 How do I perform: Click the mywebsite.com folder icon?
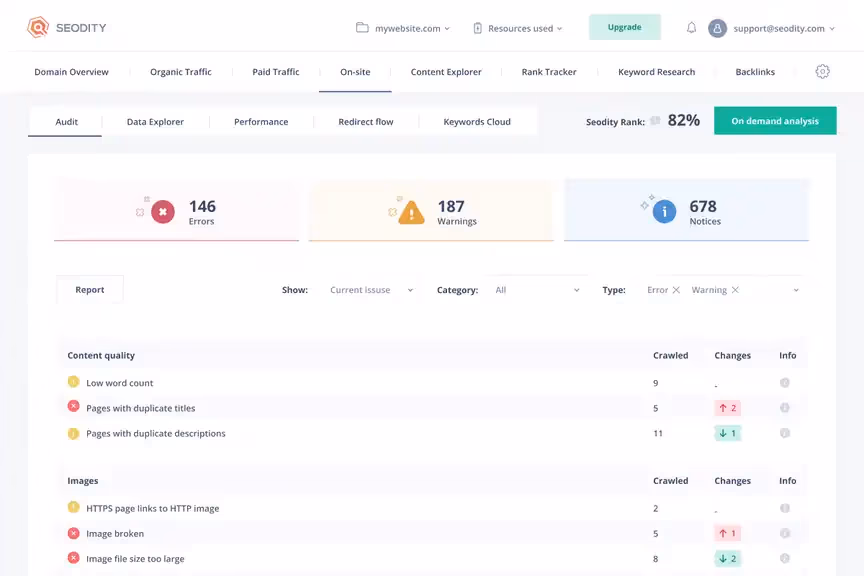[362, 28]
